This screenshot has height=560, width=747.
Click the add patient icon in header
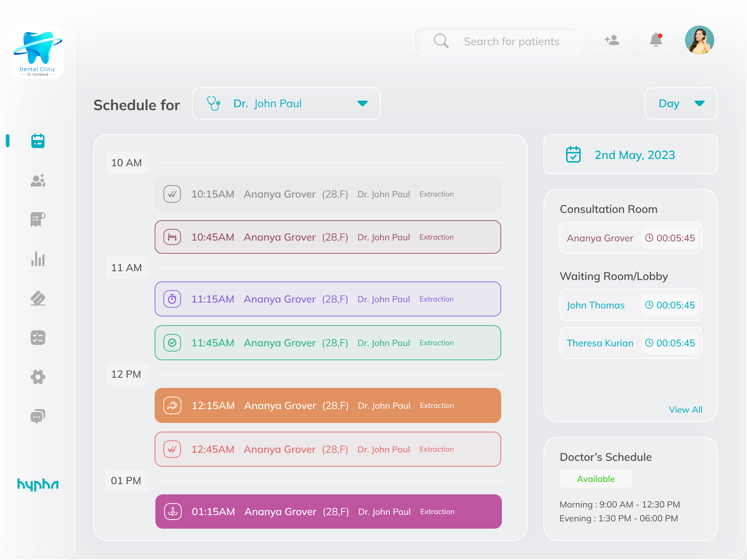[612, 40]
